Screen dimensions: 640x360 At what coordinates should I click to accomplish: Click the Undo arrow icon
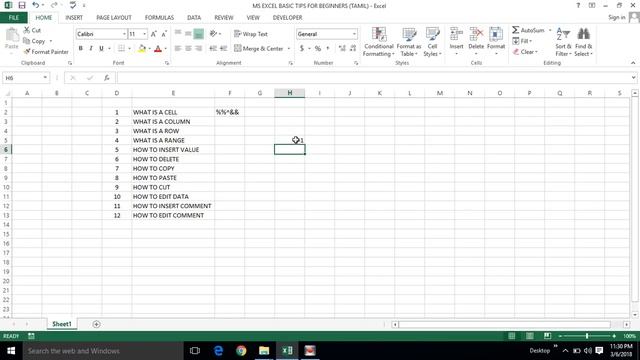pyautogui.click(x=36, y=5)
